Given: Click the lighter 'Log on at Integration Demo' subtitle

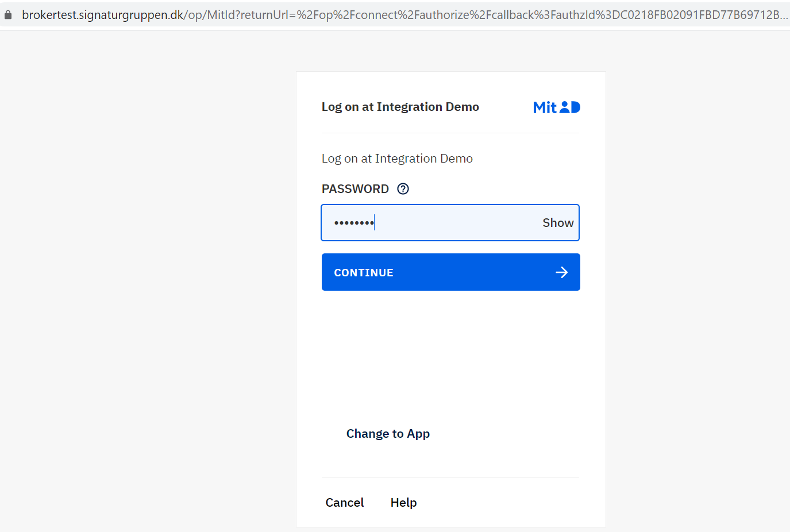Looking at the screenshot, I should coord(397,159).
